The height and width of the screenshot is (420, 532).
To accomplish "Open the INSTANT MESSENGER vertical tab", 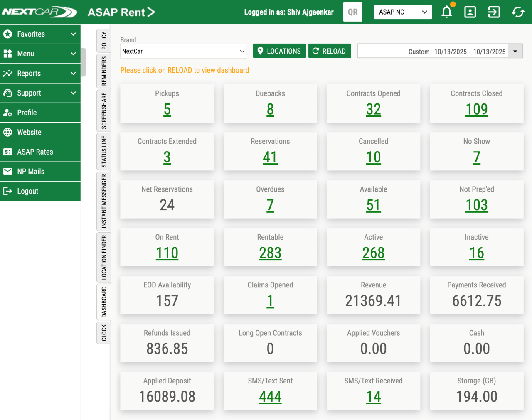I will point(104,201).
